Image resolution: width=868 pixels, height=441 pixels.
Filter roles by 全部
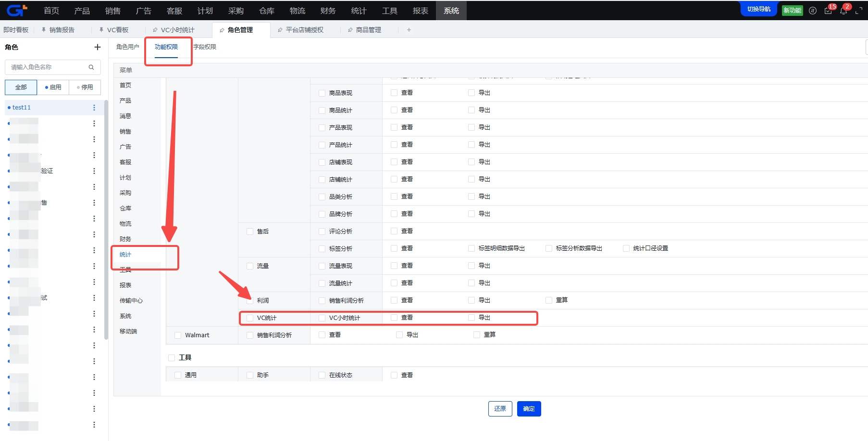[21, 87]
